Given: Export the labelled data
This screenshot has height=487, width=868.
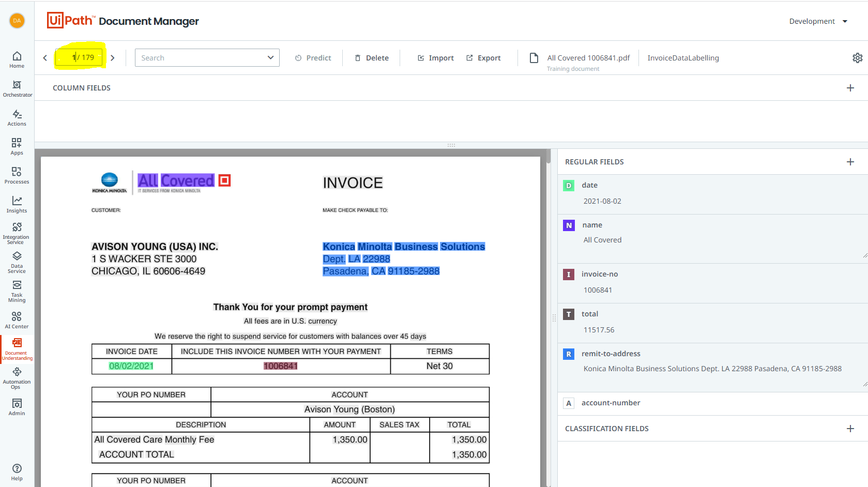Looking at the screenshot, I should tap(483, 58).
